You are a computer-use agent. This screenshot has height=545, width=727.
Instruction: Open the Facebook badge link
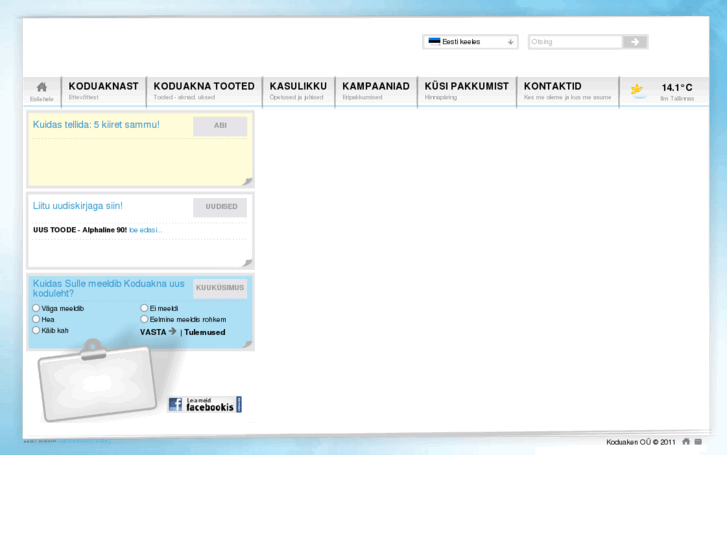[205, 404]
